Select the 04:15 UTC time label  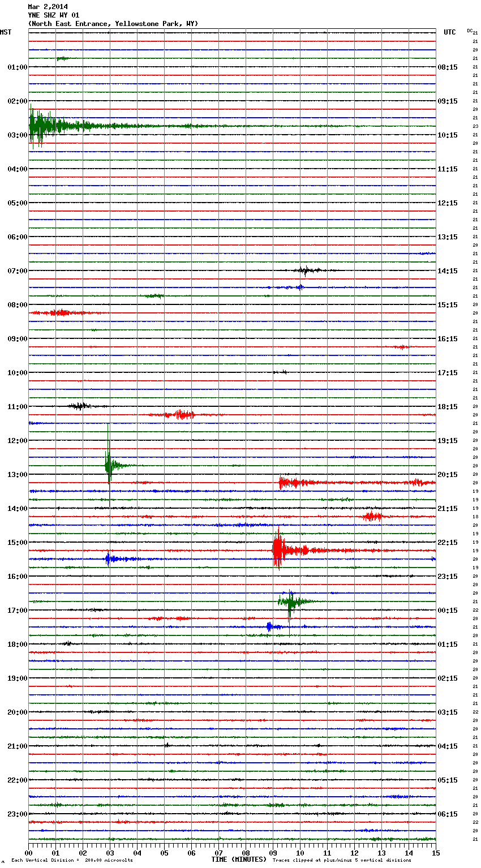pyautogui.click(x=448, y=746)
